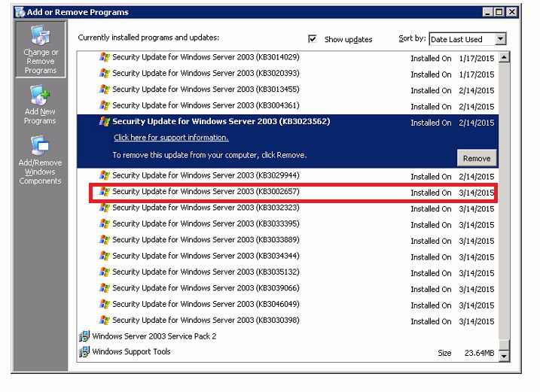Click the 23.64MB size value
The image size is (540, 392).
479,353
